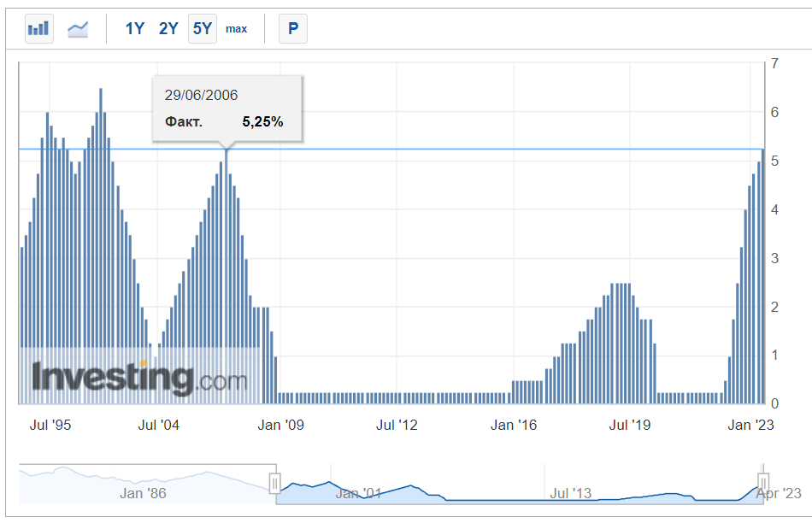Click the Jul '04 x-axis label
The height and width of the screenshot is (523, 812).
tap(158, 425)
